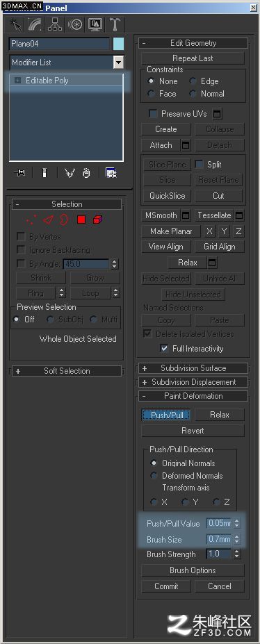Click the Brush Options button
Image resolution: width=260 pixels, height=644 pixels.
193,570
